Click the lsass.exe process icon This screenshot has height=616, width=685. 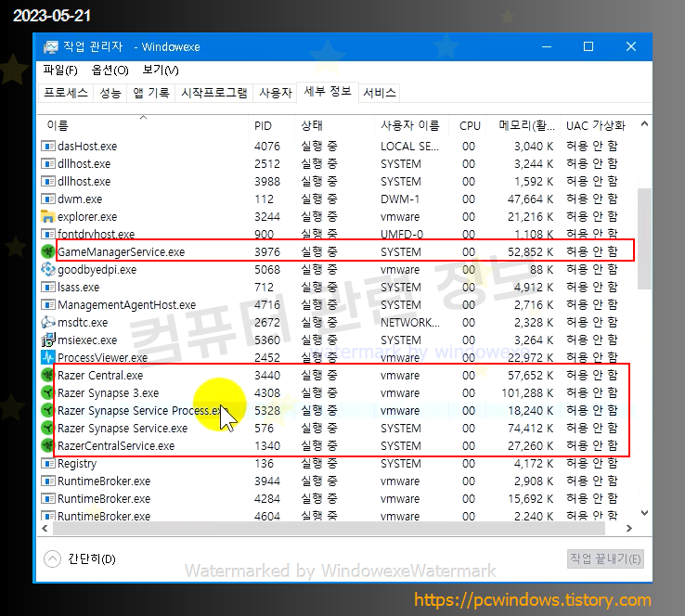point(47,287)
